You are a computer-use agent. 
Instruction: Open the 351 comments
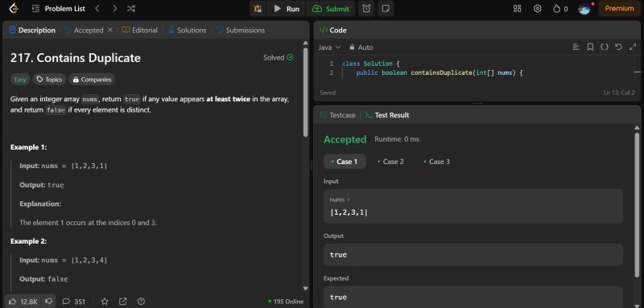(74, 302)
